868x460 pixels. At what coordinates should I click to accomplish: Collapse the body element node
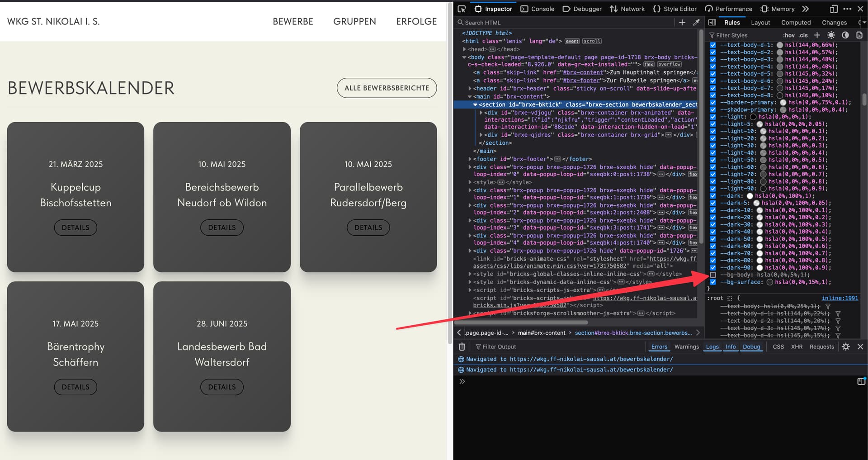464,57
